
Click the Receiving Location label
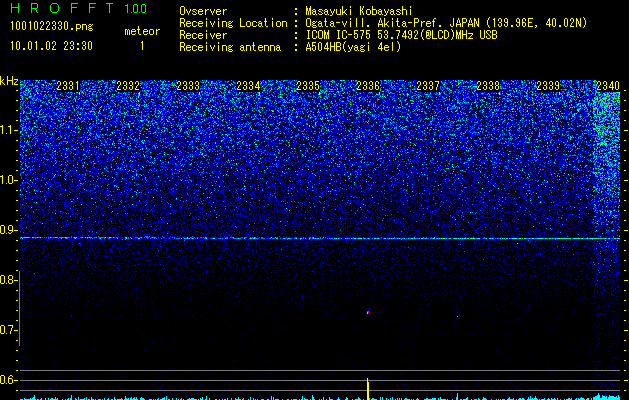(x=233, y=23)
